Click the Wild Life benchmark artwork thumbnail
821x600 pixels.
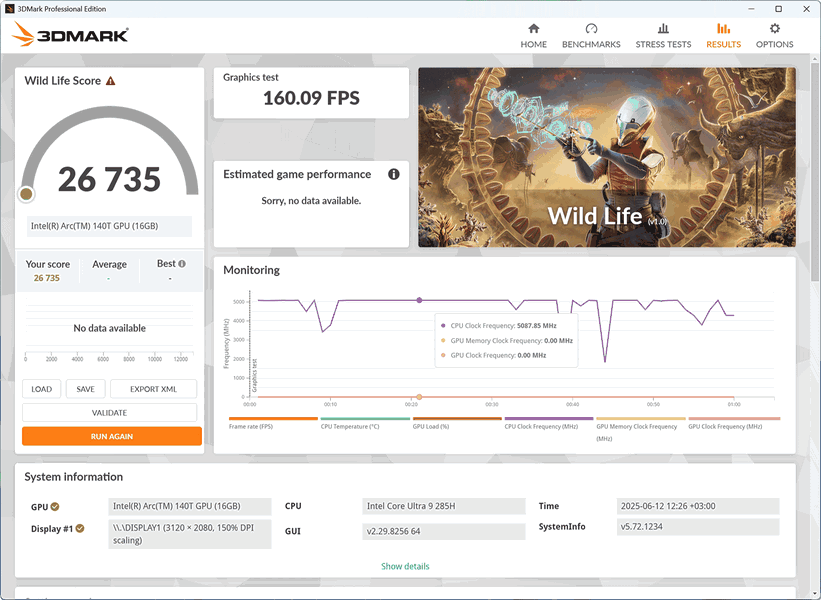[607, 157]
